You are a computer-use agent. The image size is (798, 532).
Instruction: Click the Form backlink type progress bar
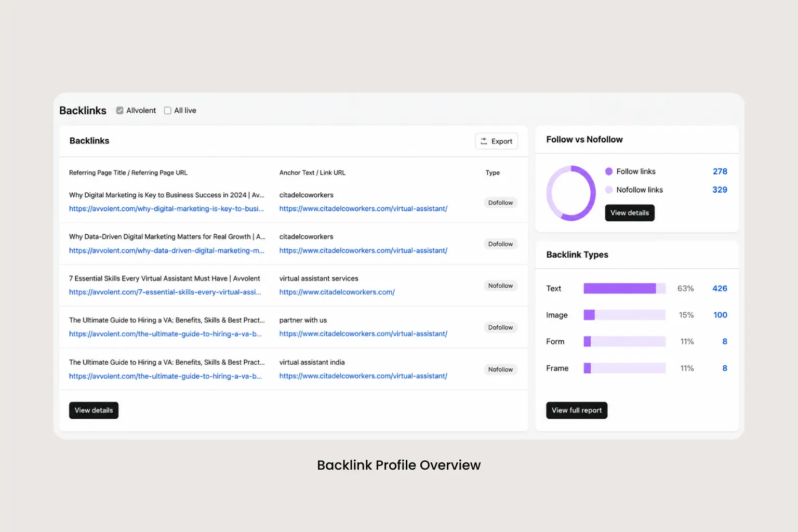click(x=624, y=341)
